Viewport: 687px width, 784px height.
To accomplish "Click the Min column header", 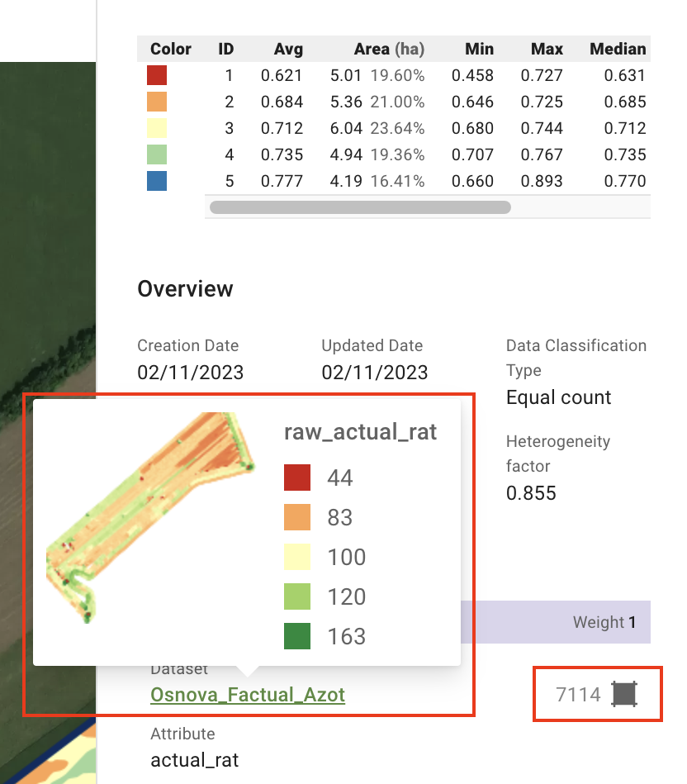I will pyautogui.click(x=479, y=50).
